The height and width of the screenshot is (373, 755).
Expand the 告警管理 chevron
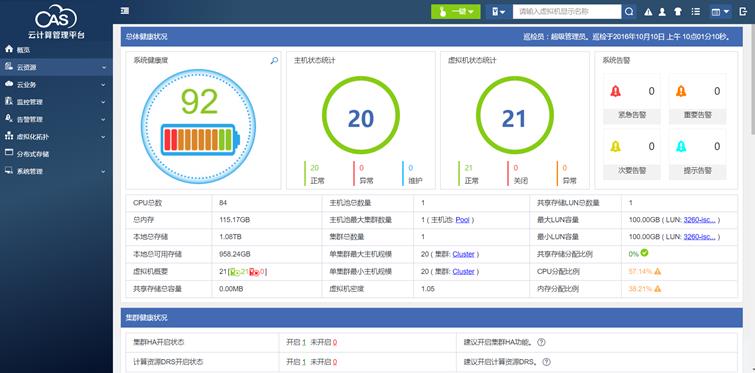[104, 119]
